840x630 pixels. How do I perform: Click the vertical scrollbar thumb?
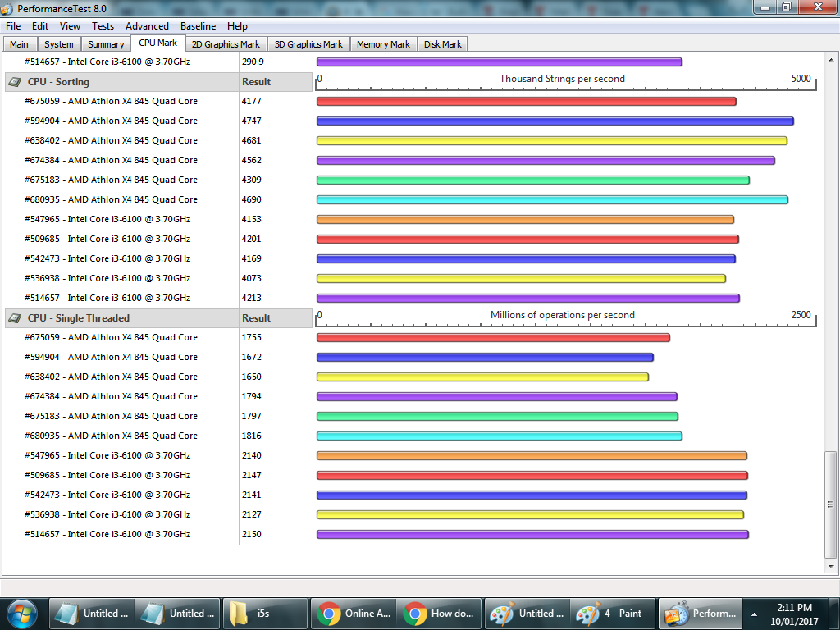(830, 504)
